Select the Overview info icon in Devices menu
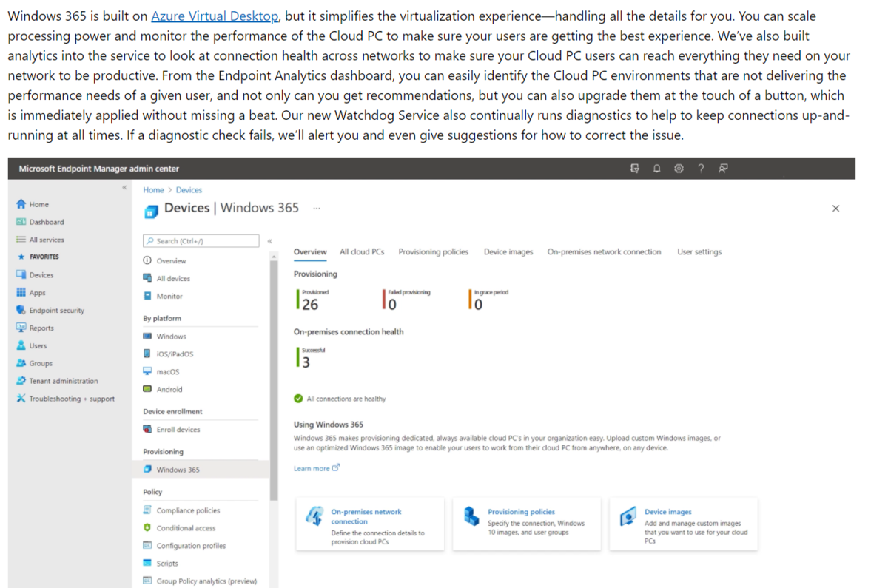 147,260
